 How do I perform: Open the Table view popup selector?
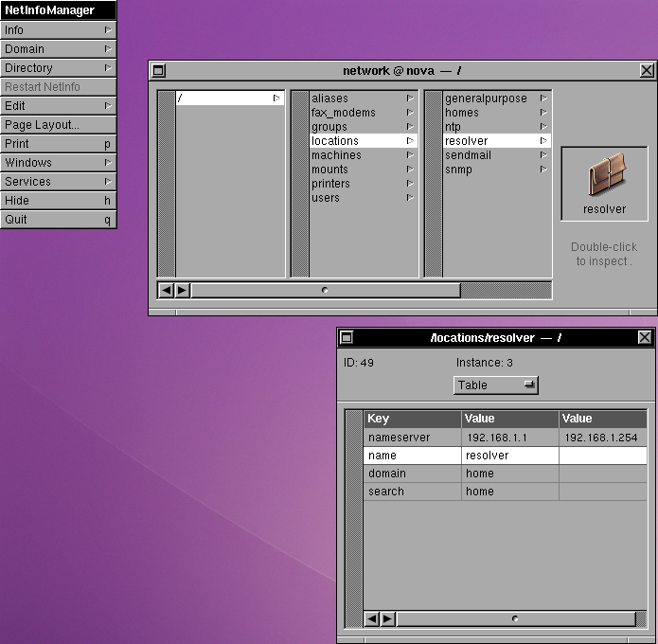click(x=495, y=385)
